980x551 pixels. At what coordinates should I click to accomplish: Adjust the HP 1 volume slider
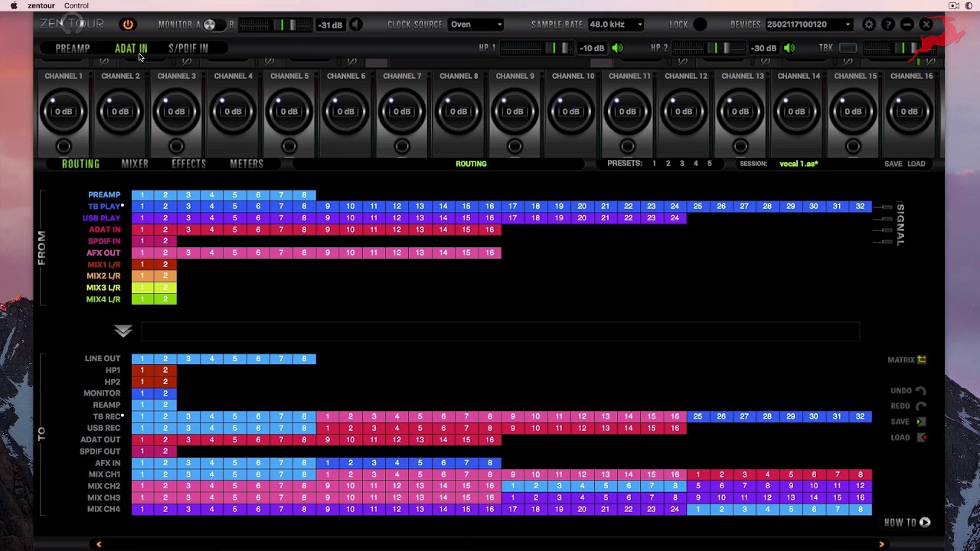[x=536, y=48]
